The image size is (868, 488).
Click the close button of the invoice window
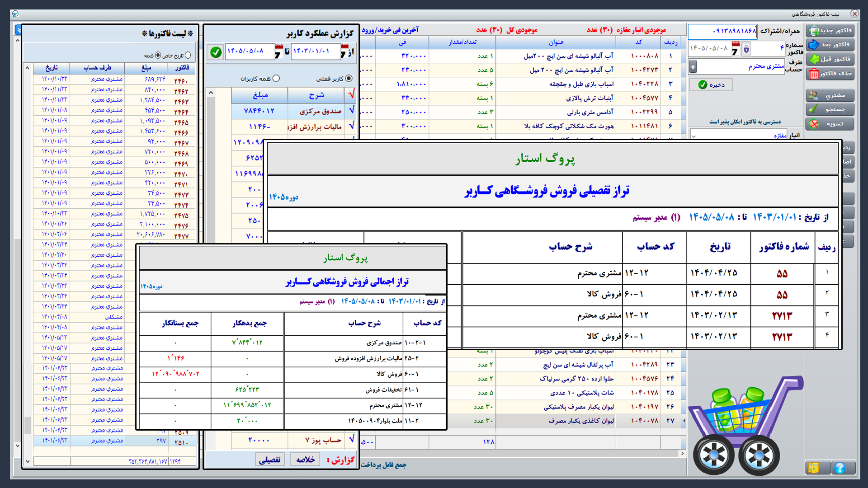click(854, 14)
